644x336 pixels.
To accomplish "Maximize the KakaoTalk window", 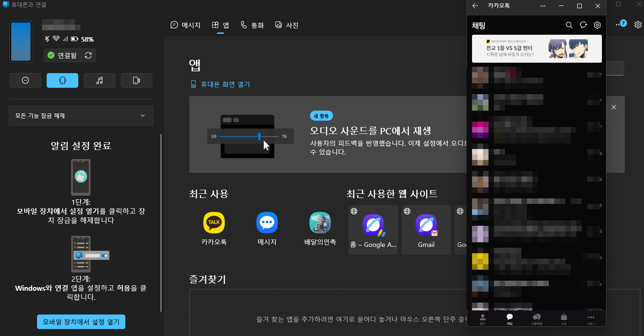I will click(x=580, y=6).
